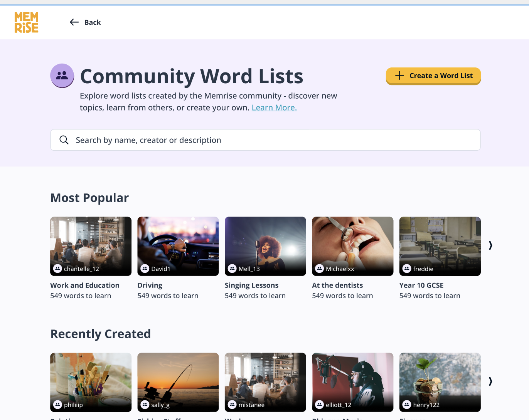The height and width of the screenshot is (420, 529).
Task: Click the search magnifier icon
Action: click(64, 140)
